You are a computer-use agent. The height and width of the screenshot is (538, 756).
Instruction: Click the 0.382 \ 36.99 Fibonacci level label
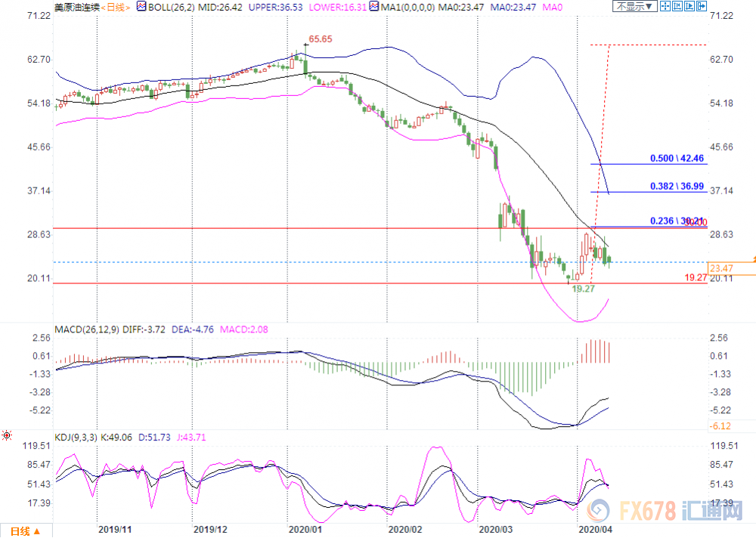tap(677, 186)
